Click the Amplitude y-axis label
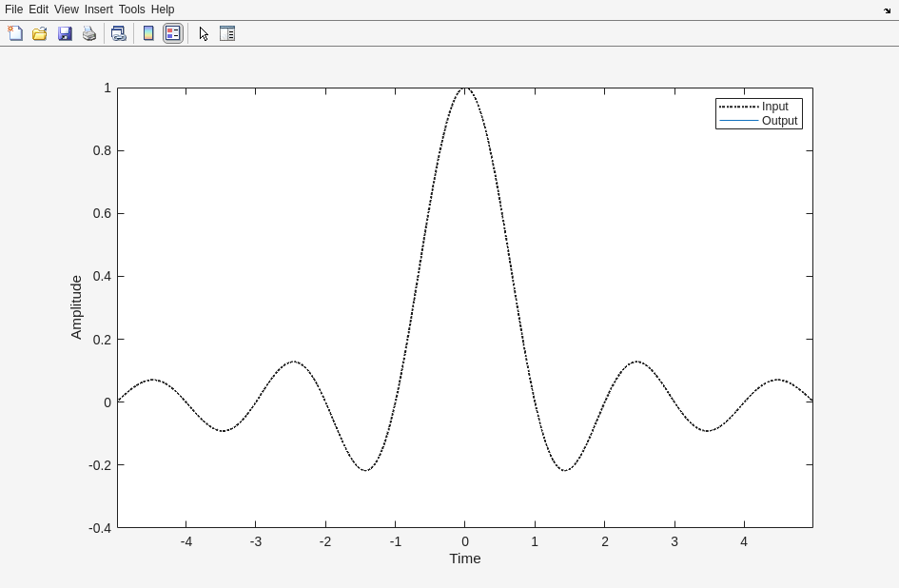Screen dimensions: 899x588 coord(76,307)
